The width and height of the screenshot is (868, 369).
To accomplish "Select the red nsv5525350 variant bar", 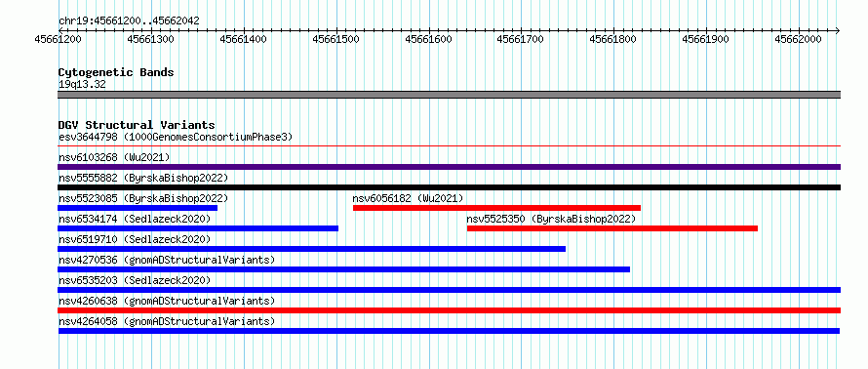I will [x=612, y=228].
